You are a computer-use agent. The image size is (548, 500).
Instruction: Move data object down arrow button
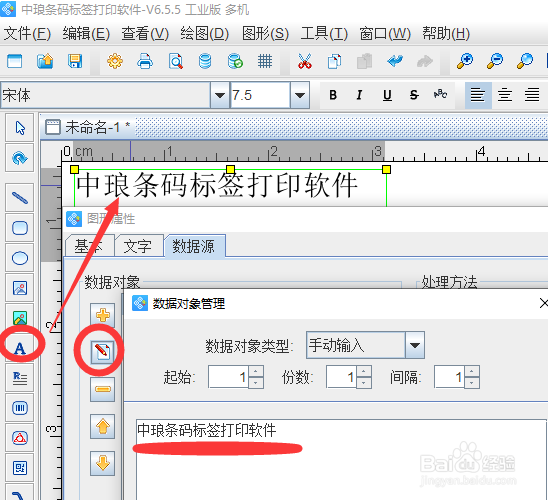102,464
